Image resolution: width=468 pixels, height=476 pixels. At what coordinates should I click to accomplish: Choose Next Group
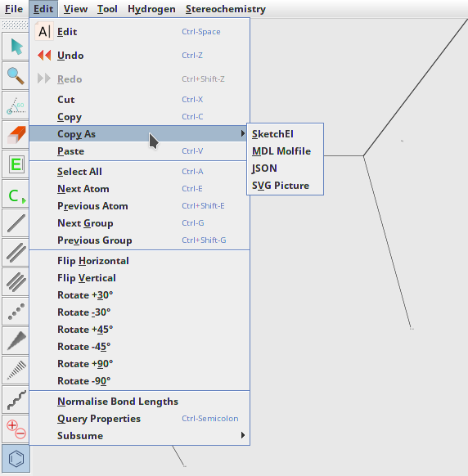140,223
